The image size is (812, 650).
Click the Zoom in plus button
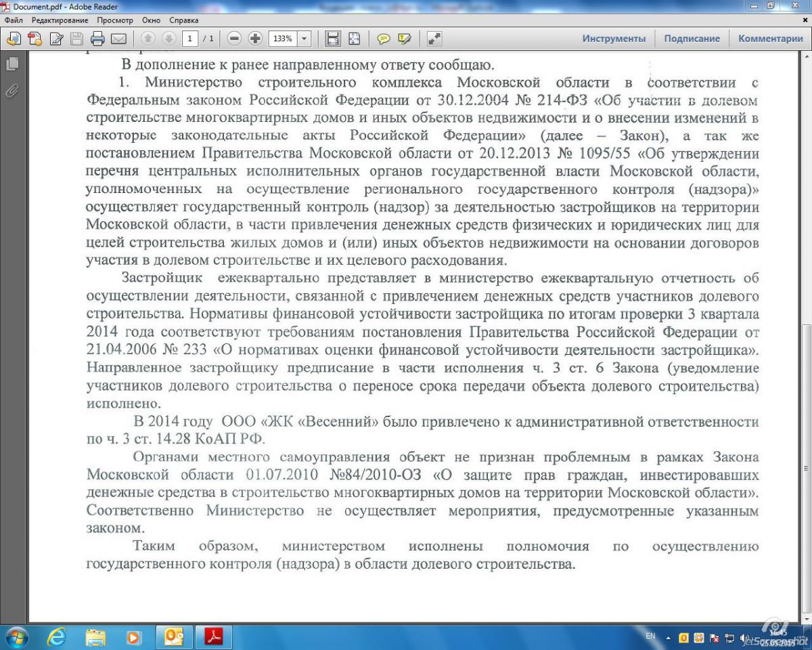coord(255,39)
